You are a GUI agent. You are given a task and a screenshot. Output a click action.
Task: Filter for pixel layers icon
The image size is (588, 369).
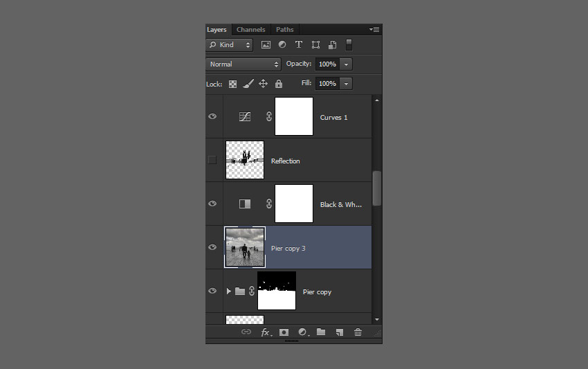pos(266,45)
